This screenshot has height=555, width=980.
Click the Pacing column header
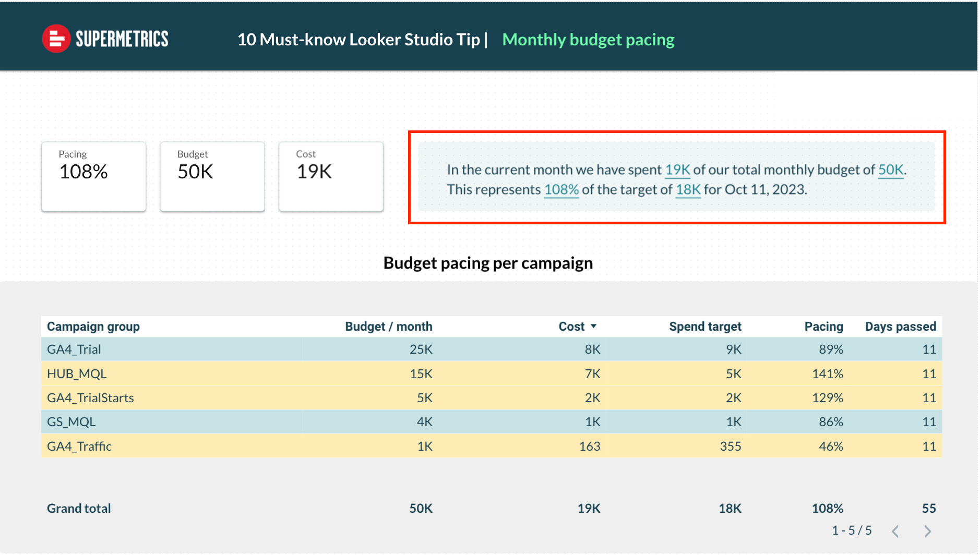pyautogui.click(x=823, y=327)
